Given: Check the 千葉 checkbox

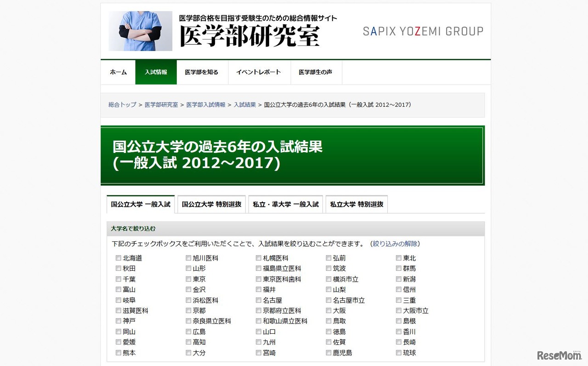Looking at the screenshot, I should (118, 279).
